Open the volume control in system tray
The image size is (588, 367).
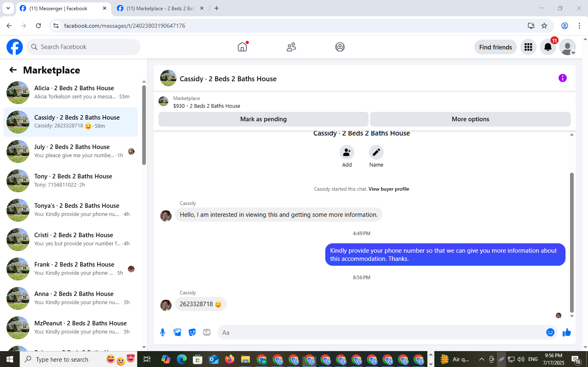point(521,359)
